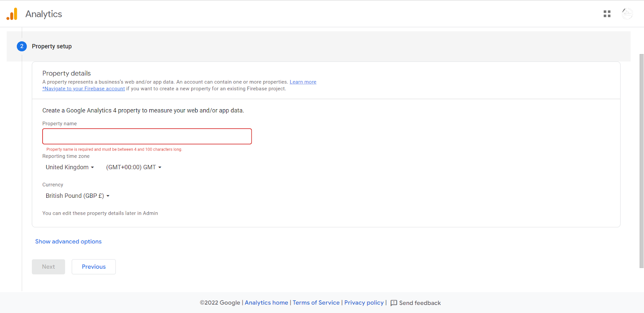This screenshot has height=313, width=644.
Task: Click the ©2022 Google footer text
Action: (x=220, y=303)
